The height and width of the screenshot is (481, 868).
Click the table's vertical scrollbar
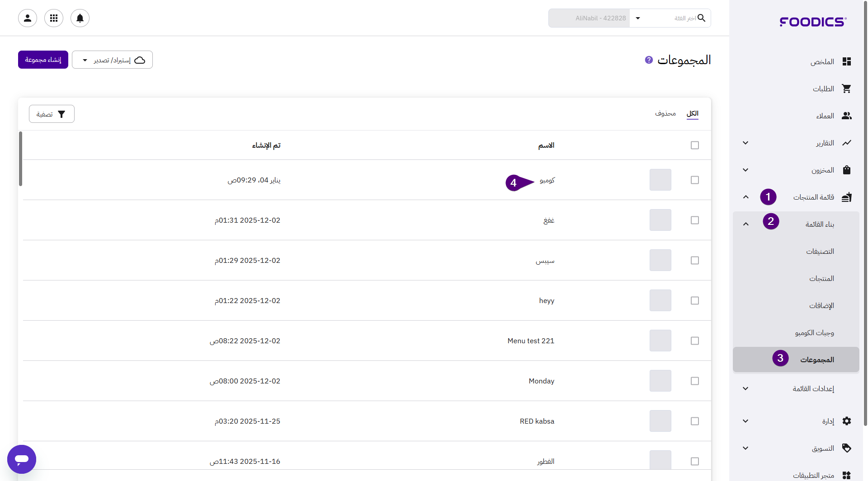coord(20,159)
